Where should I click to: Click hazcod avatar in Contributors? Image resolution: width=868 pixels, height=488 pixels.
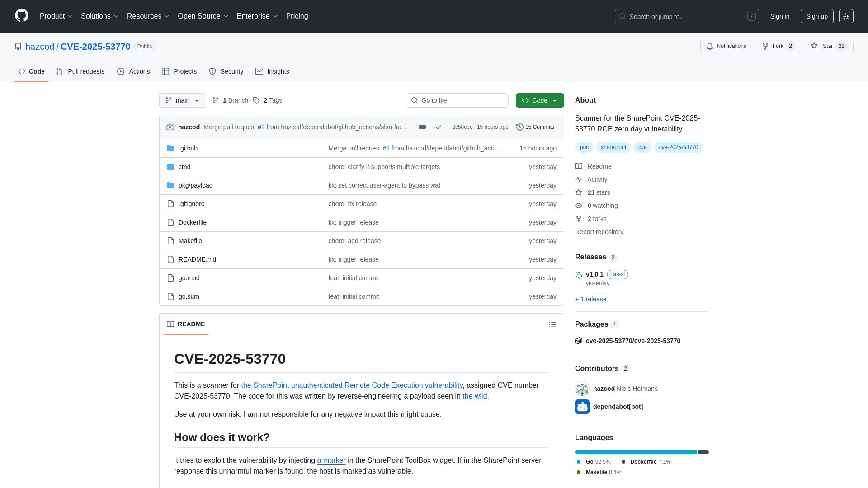582,389
